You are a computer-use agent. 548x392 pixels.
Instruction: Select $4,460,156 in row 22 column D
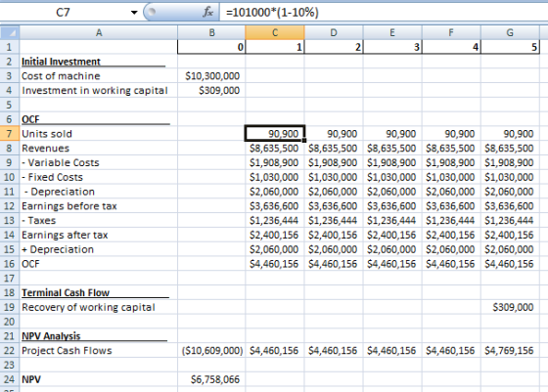point(334,350)
